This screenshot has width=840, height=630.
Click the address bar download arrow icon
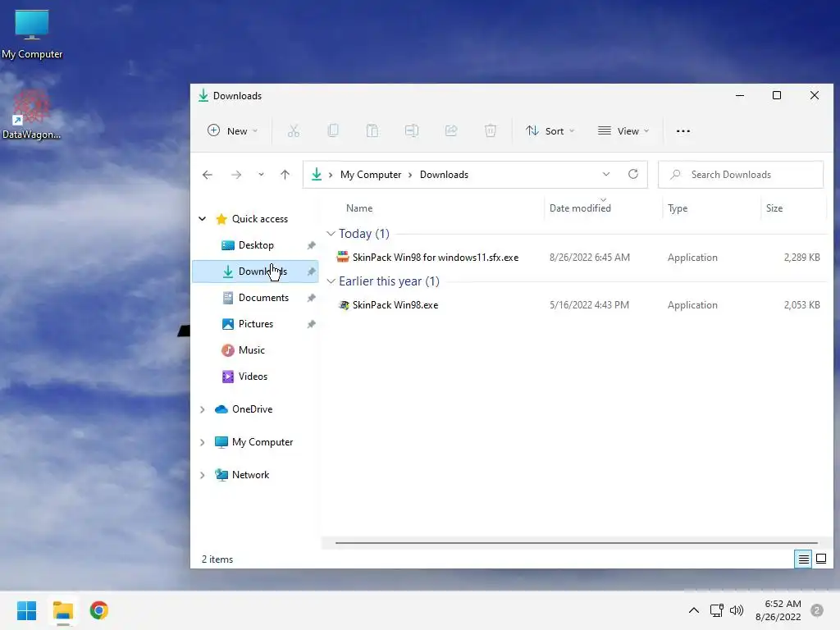[x=317, y=174]
